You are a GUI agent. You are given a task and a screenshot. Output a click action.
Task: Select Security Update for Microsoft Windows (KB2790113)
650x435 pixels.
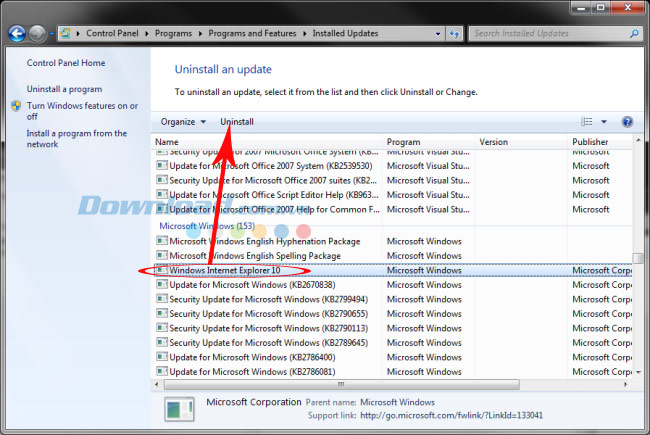click(x=269, y=328)
